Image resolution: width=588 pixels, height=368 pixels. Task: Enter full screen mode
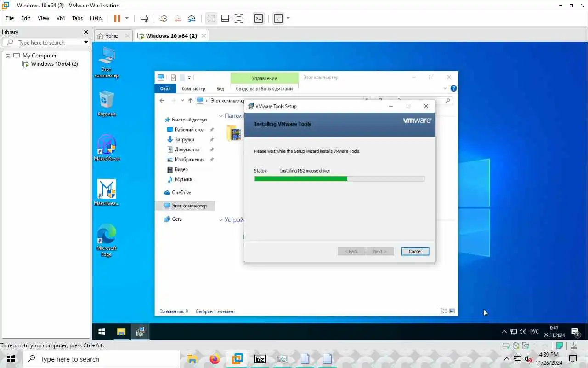[x=239, y=18]
